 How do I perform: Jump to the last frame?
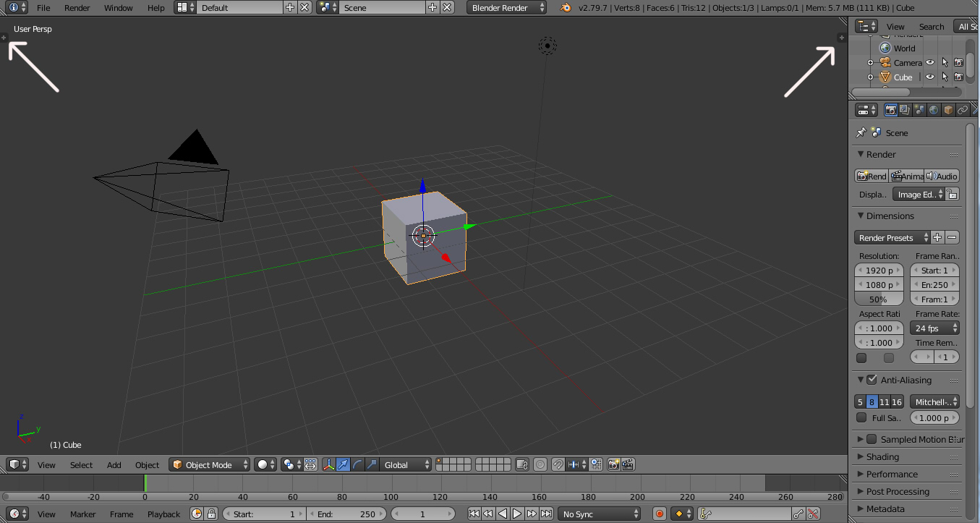point(546,514)
